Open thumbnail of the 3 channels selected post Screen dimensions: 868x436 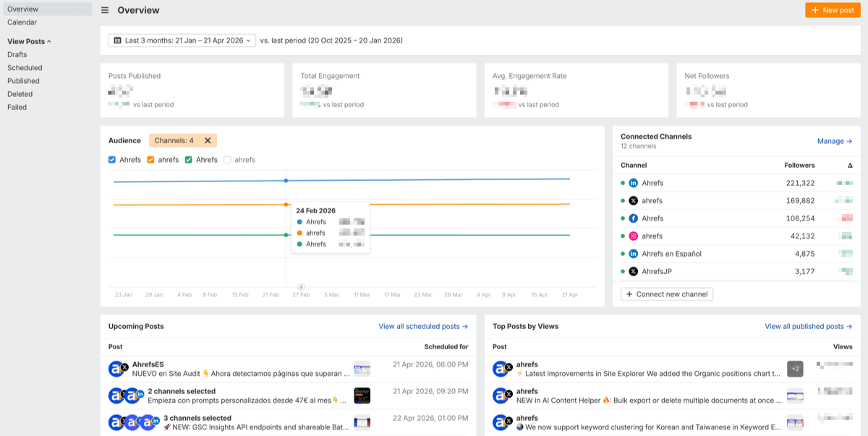[x=362, y=422]
